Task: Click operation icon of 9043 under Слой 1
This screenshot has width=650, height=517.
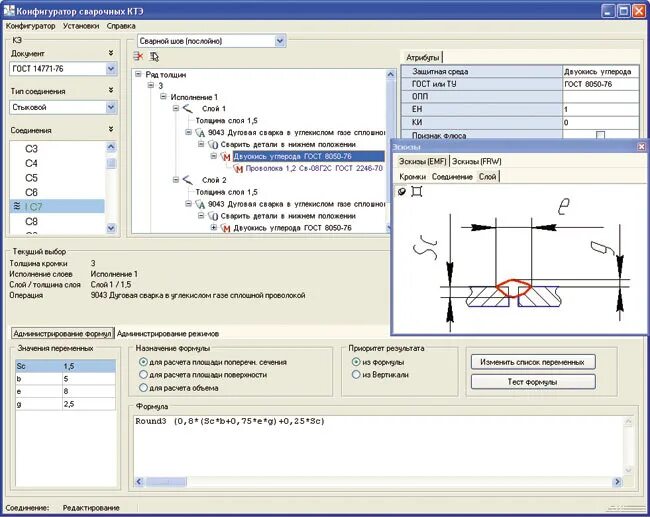Action: [x=201, y=133]
